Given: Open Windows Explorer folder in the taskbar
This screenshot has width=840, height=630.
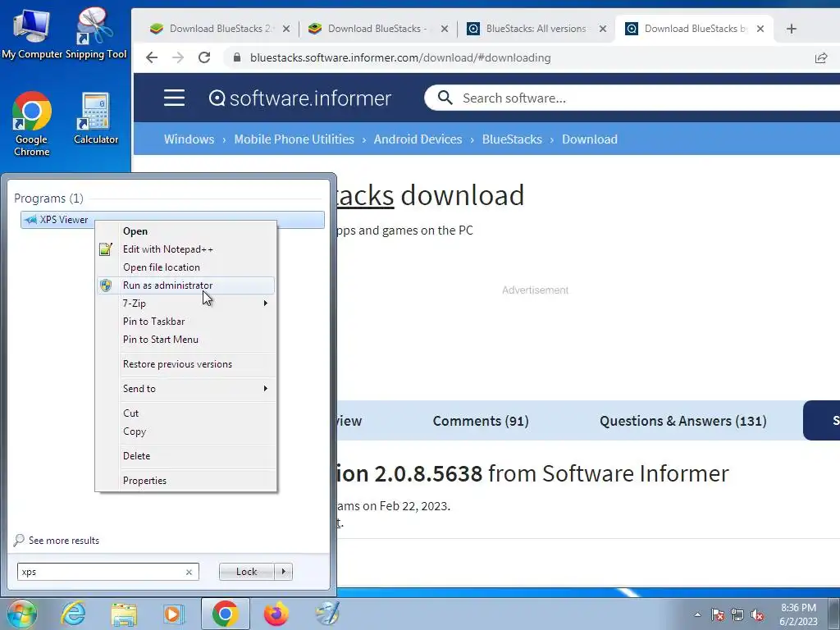Looking at the screenshot, I should pyautogui.click(x=125, y=614).
